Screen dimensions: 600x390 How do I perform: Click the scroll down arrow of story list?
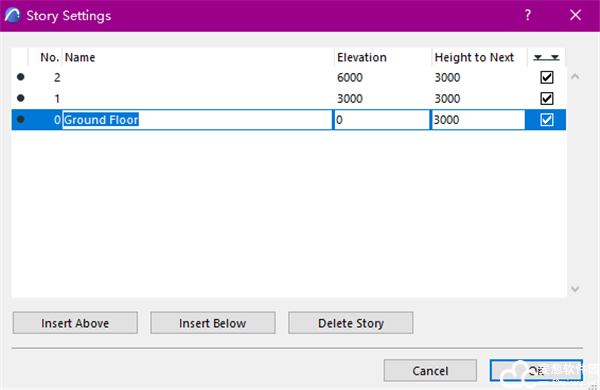[575, 289]
